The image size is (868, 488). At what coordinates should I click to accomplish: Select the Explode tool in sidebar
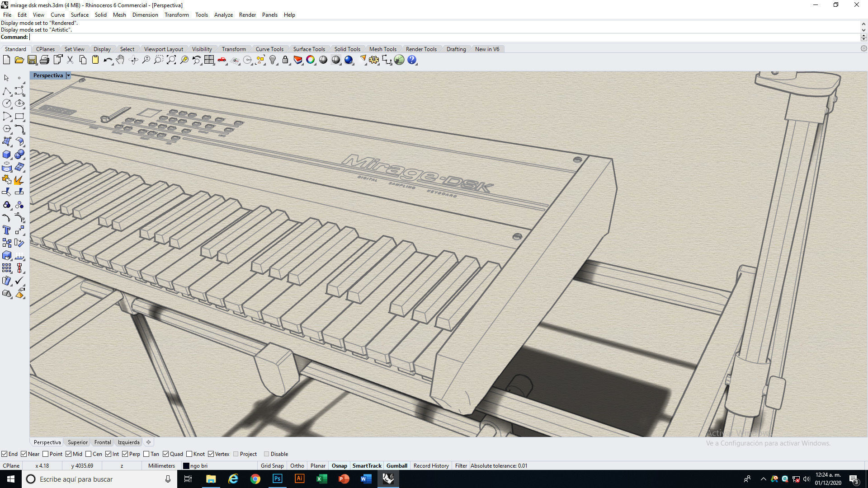pyautogui.click(x=19, y=180)
